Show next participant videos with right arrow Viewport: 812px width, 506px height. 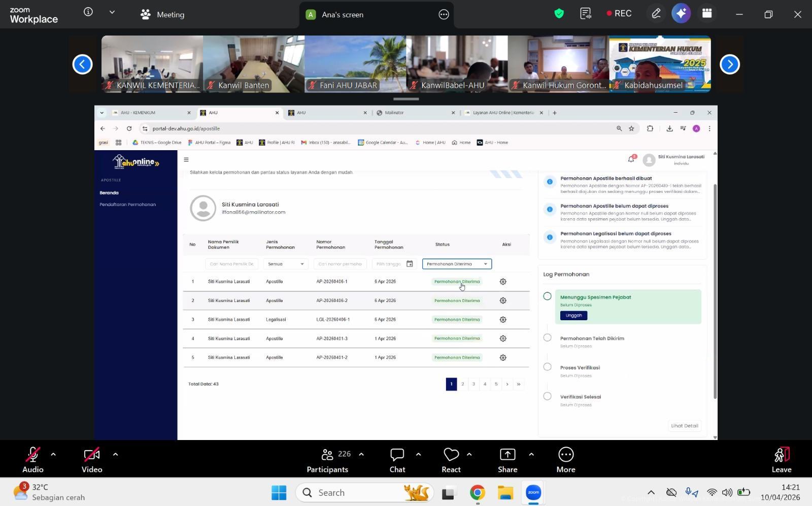(729, 64)
